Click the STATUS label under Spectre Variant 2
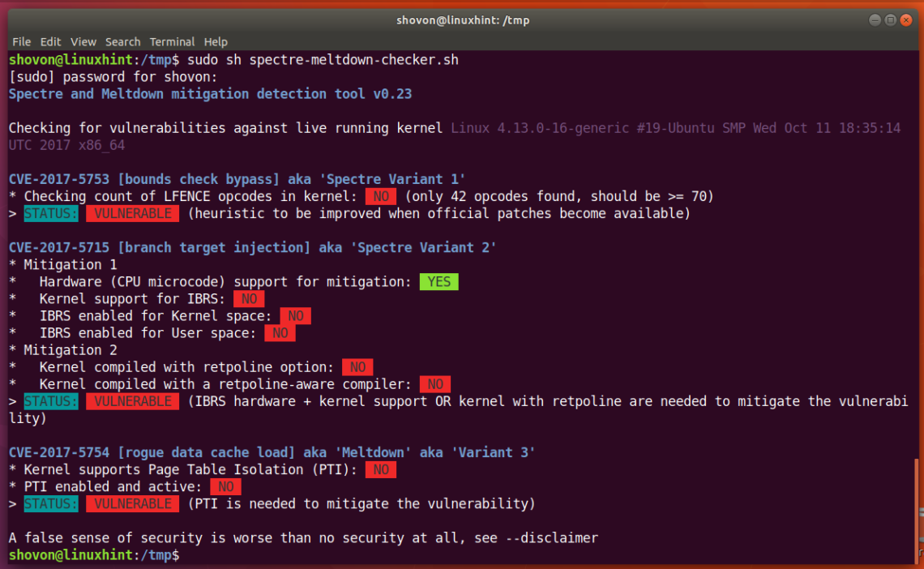 point(51,401)
